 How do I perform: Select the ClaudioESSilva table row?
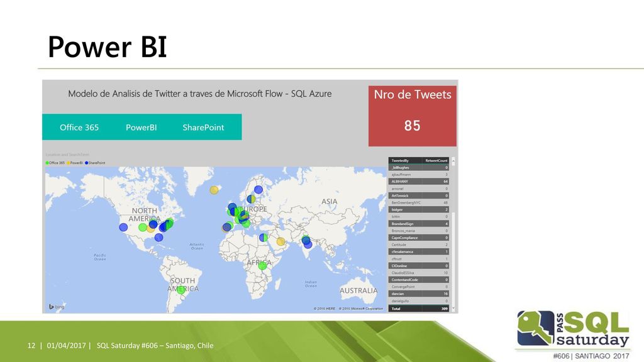click(419, 273)
